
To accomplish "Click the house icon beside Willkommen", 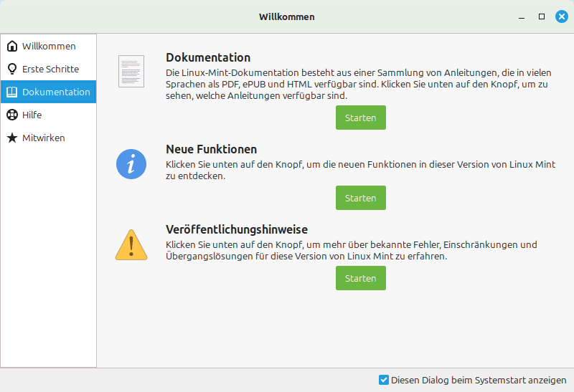I will [x=12, y=46].
